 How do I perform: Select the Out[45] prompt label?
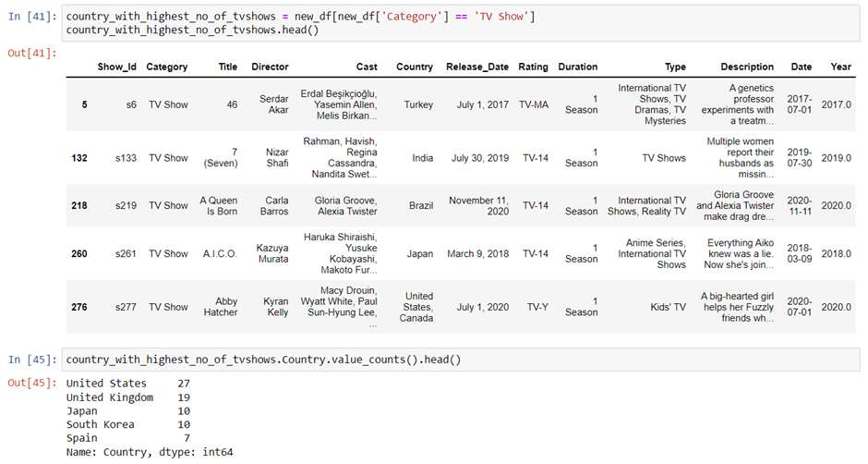(32, 383)
